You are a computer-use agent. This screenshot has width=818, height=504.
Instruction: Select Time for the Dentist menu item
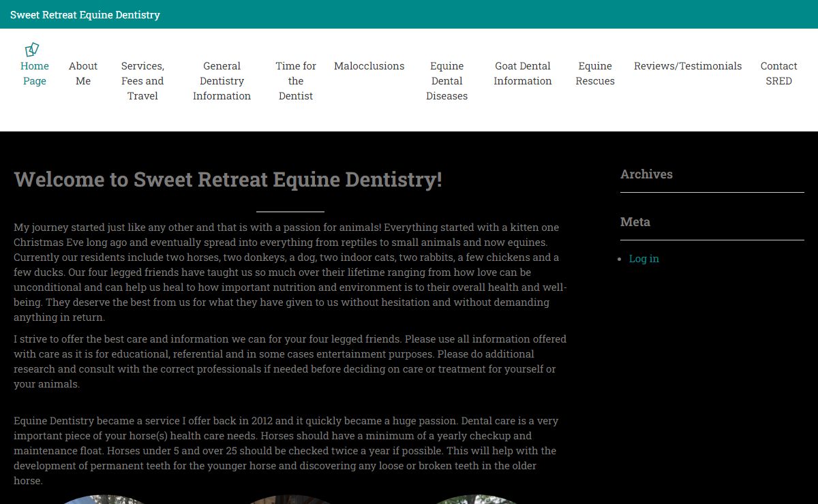click(296, 81)
